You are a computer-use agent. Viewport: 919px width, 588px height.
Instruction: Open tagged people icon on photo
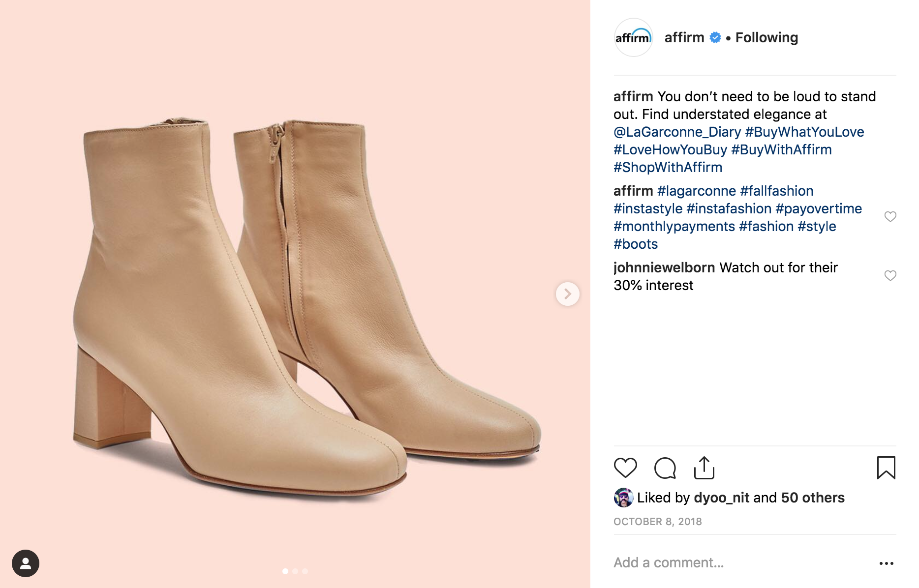pos(26,563)
